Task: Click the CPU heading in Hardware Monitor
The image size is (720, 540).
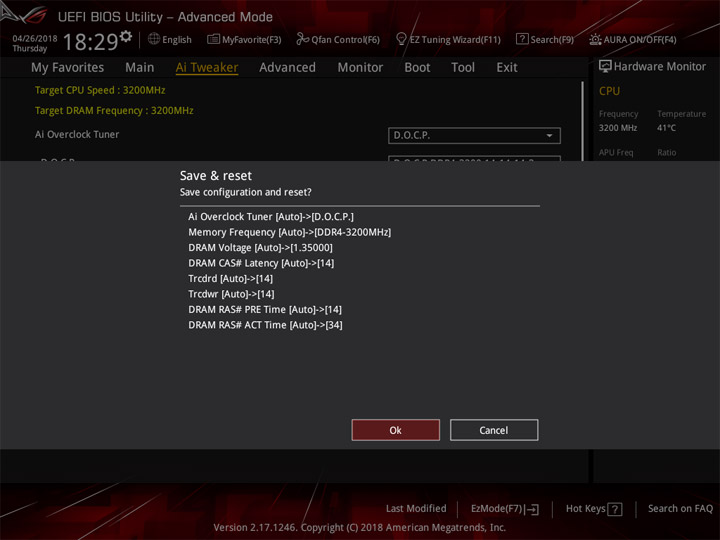Action: [x=609, y=91]
